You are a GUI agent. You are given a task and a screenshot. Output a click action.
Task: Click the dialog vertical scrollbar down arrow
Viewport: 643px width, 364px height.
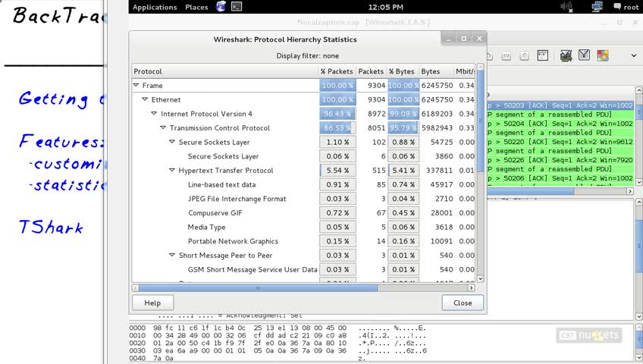[481, 278]
